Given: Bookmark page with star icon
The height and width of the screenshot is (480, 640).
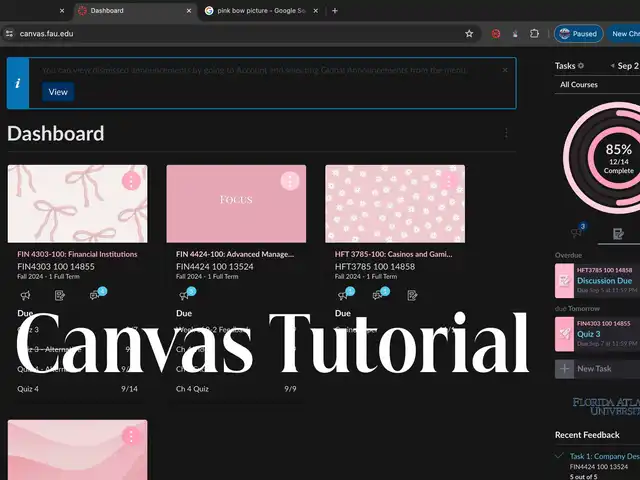Looking at the screenshot, I should pyautogui.click(x=469, y=33).
